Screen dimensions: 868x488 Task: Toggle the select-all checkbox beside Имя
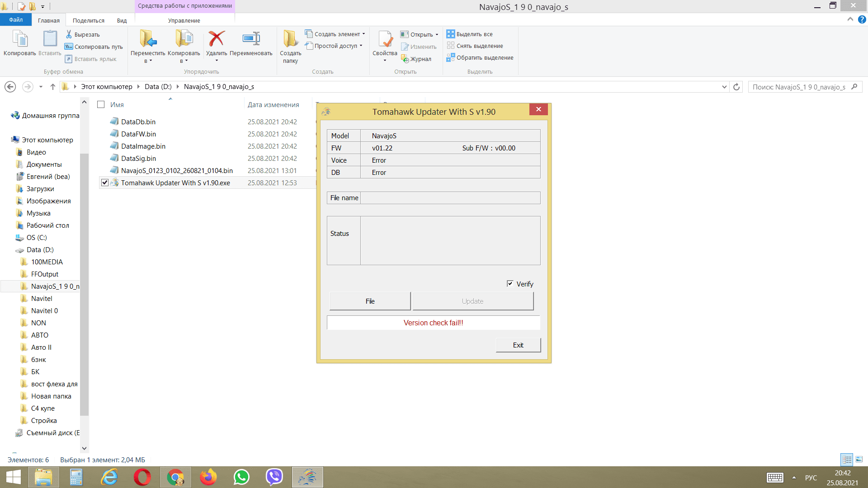coord(101,104)
